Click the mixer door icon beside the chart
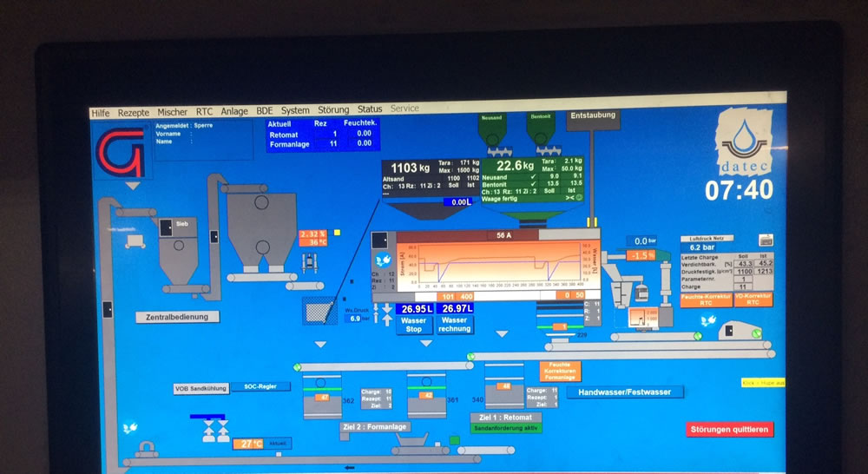The image size is (868, 474). point(380,240)
